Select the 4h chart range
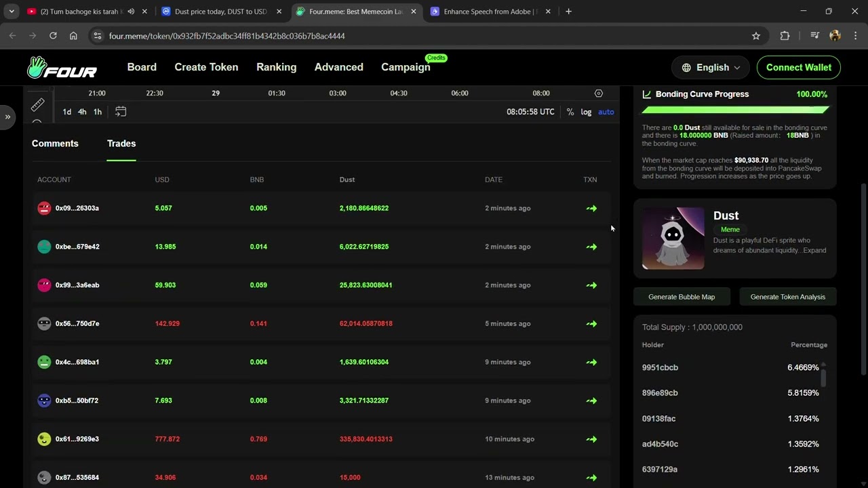This screenshot has height=488, width=868. 82,112
